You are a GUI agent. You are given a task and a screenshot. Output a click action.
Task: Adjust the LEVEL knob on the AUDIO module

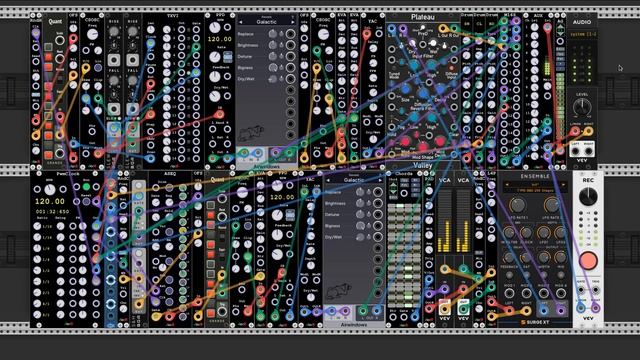[582, 107]
